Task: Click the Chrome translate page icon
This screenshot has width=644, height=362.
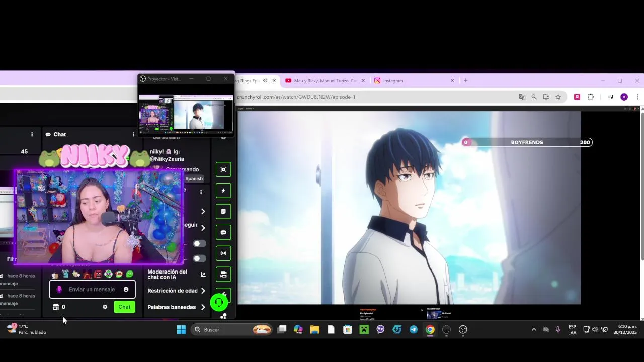Action: click(x=522, y=97)
